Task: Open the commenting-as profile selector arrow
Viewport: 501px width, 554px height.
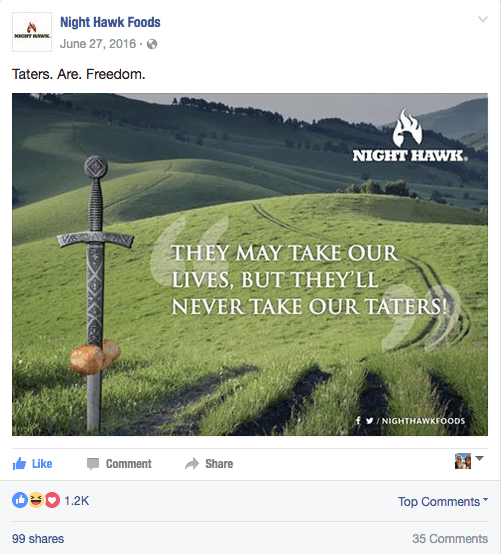Action: tap(479, 458)
